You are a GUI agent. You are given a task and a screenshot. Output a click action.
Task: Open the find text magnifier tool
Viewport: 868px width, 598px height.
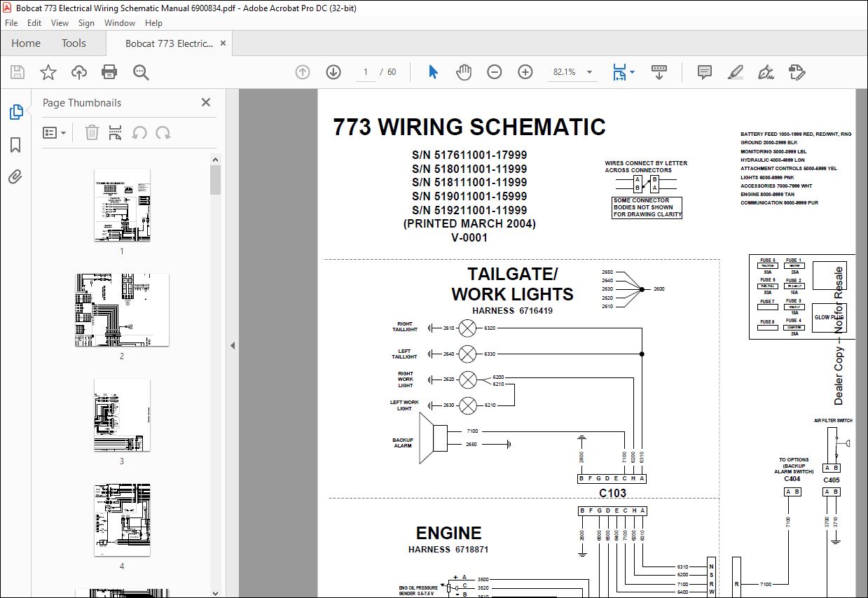[x=141, y=72]
